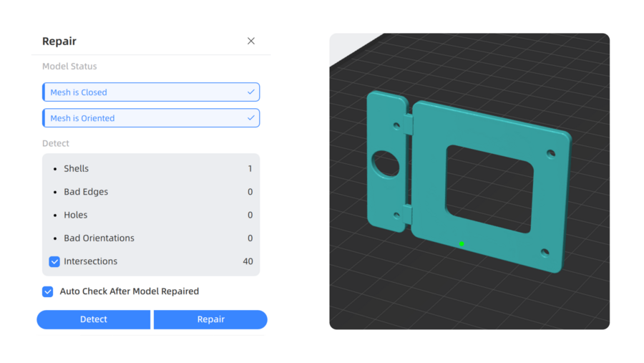The width and height of the screenshot is (644, 363).
Task: Click the Mesh is Closed checkmark icon
Action: point(251,92)
